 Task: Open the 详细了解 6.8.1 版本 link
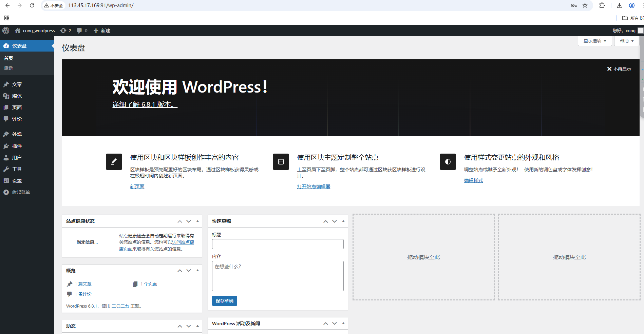[145, 104]
